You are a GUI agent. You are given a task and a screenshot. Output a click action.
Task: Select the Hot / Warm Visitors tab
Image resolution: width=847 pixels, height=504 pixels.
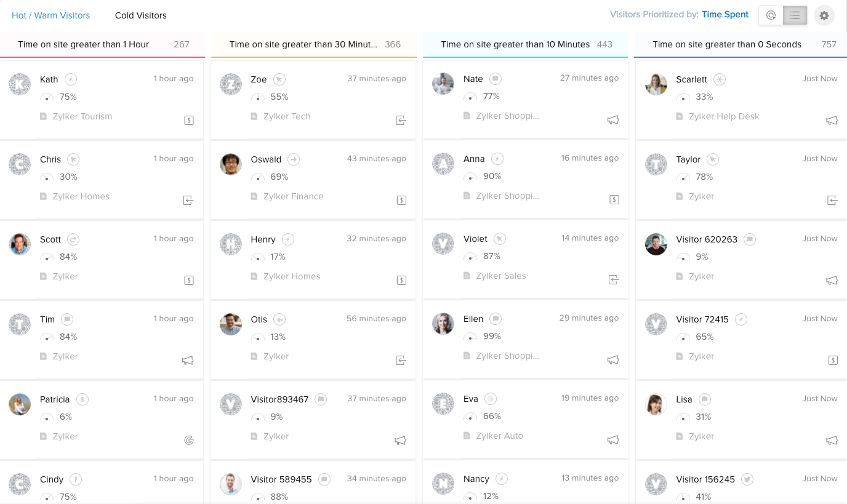click(x=51, y=15)
